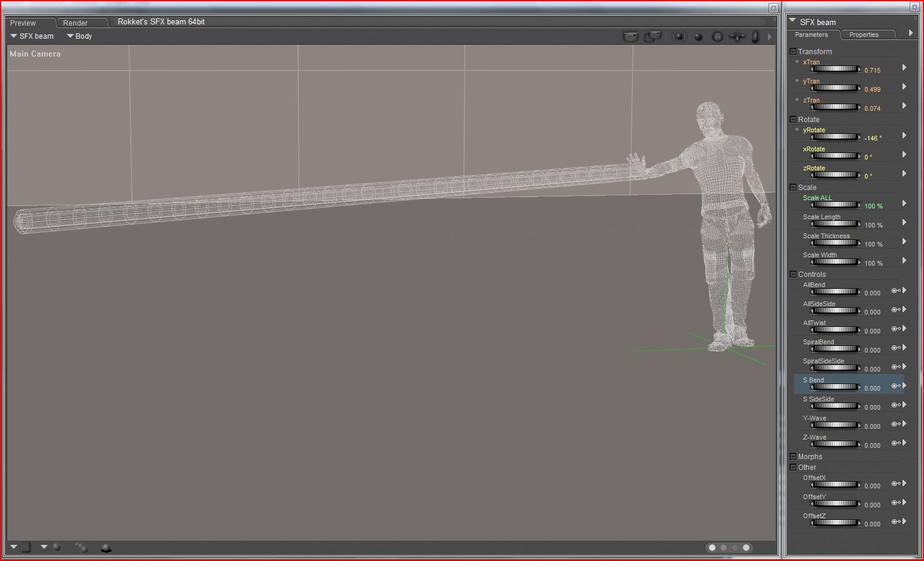
Task: Click the plain sphere icon in preview toolbar
Action: [698, 37]
